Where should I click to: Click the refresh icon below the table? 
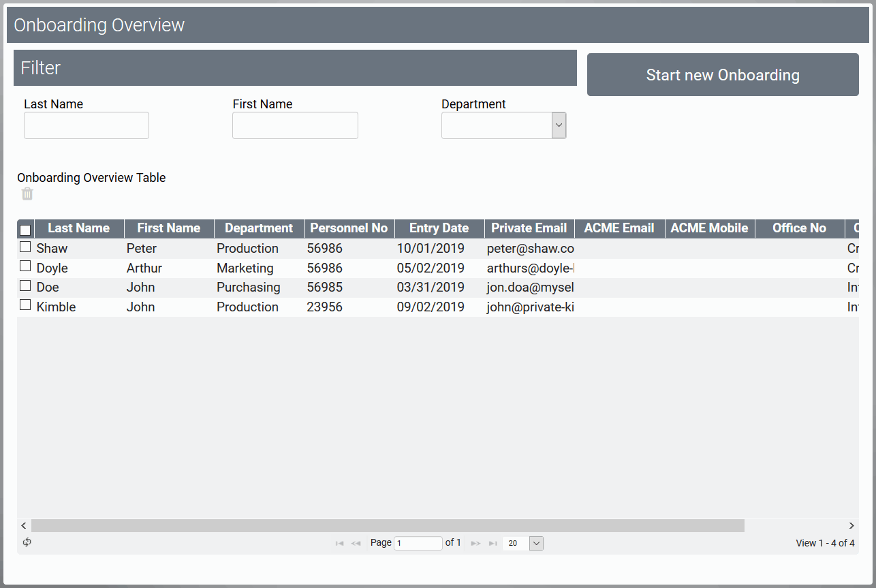click(27, 542)
